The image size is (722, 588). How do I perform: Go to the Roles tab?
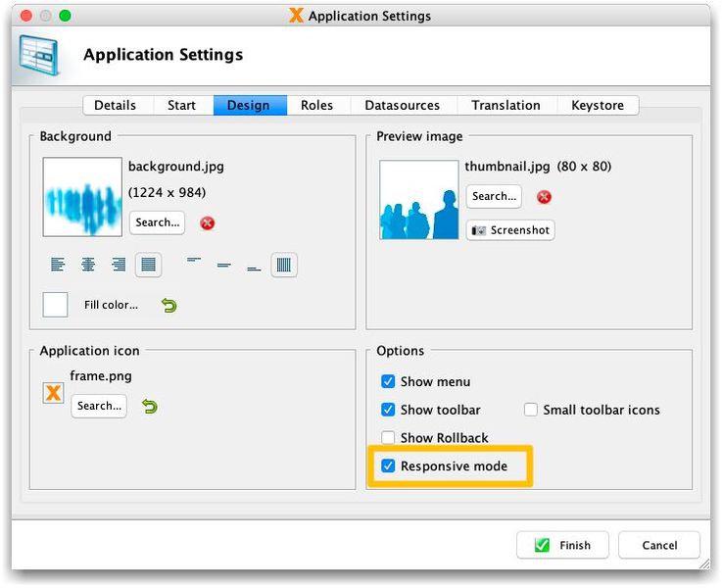tap(316, 106)
